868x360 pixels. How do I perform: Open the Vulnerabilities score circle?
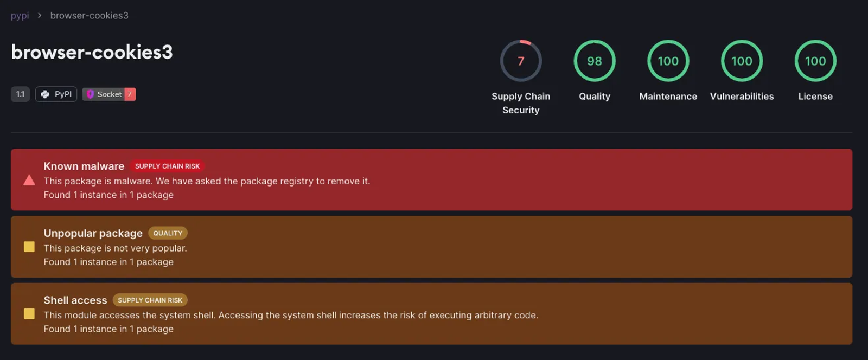pyautogui.click(x=742, y=61)
